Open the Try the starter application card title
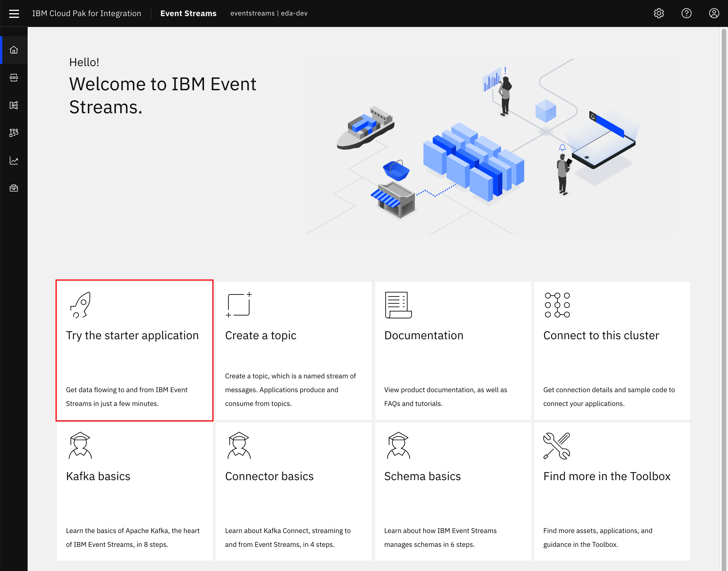Image resolution: width=728 pixels, height=571 pixels. pyautogui.click(x=132, y=335)
